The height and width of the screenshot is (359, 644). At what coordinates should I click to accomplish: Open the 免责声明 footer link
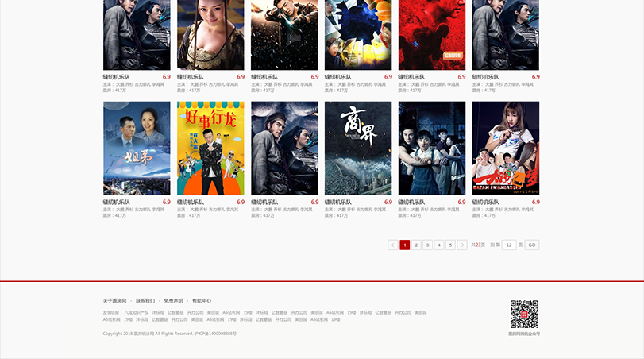tap(173, 301)
